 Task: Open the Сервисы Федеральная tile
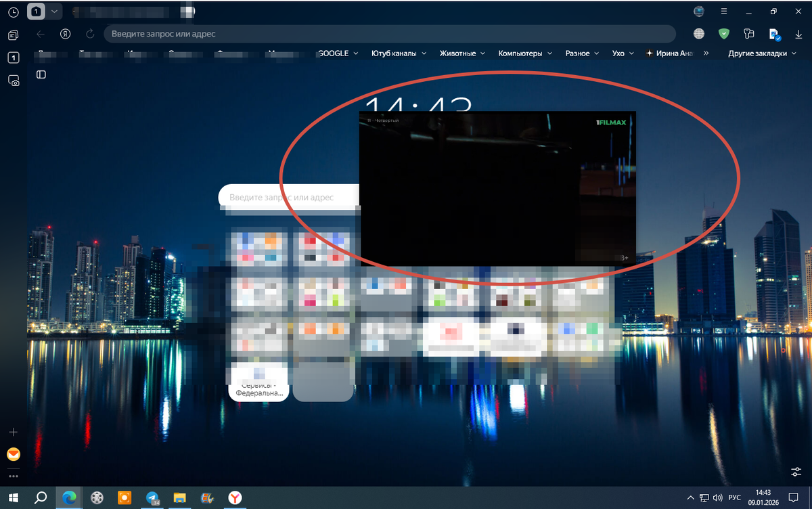point(258,383)
